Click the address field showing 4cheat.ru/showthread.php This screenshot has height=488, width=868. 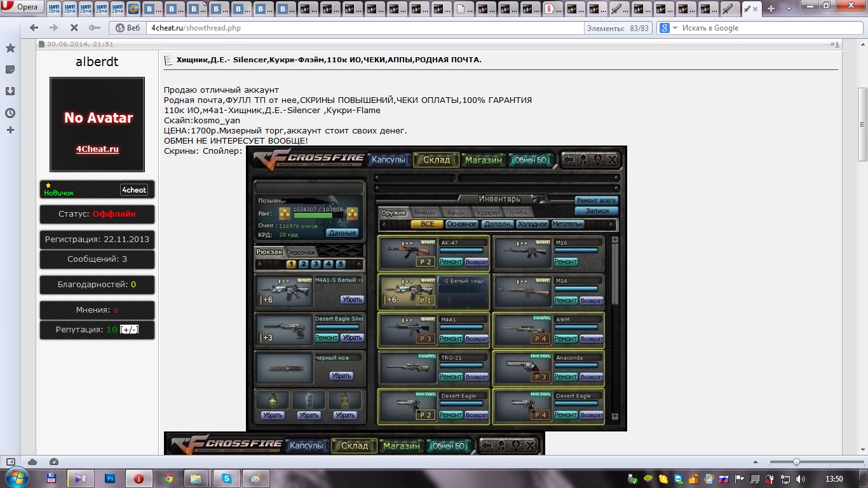[365, 28]
